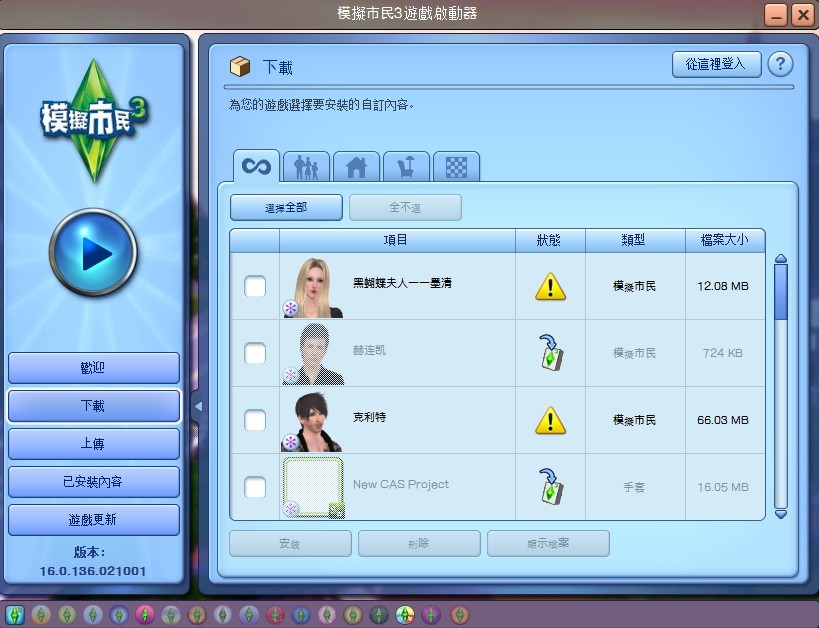Click the downloads box icon beside 下載 heading
The width and height of the screenshot is (819, 628).
point(240,66)
